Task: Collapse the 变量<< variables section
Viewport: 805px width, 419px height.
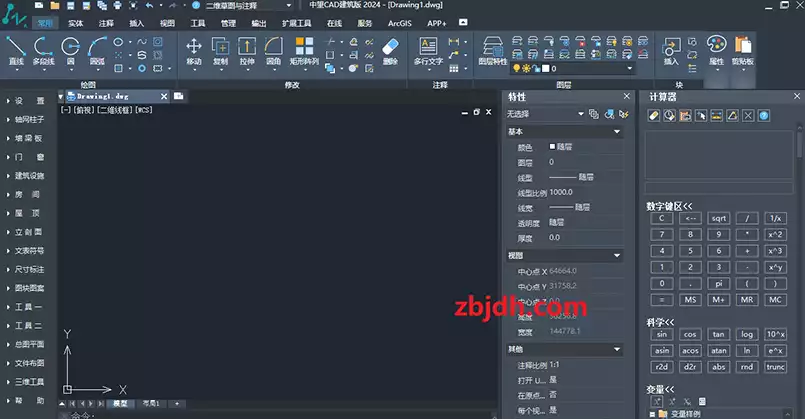Action: [660, 389]
